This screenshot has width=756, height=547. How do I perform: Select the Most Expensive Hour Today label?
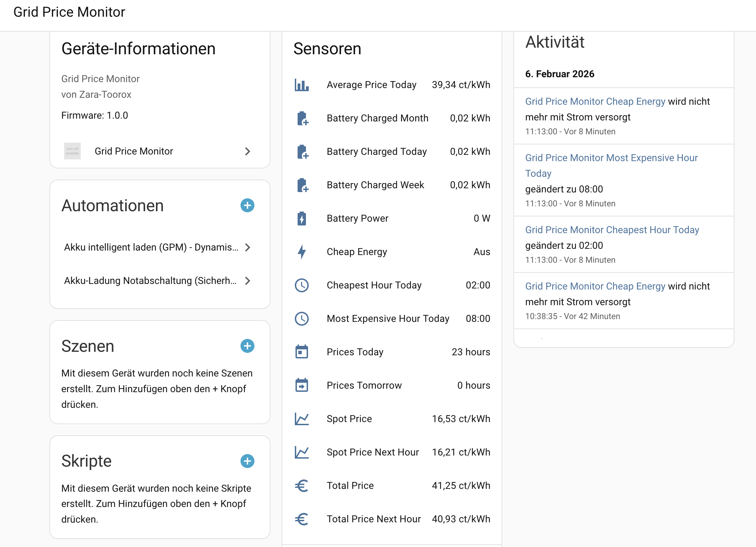pyautogui.click(x=388, y=319)
